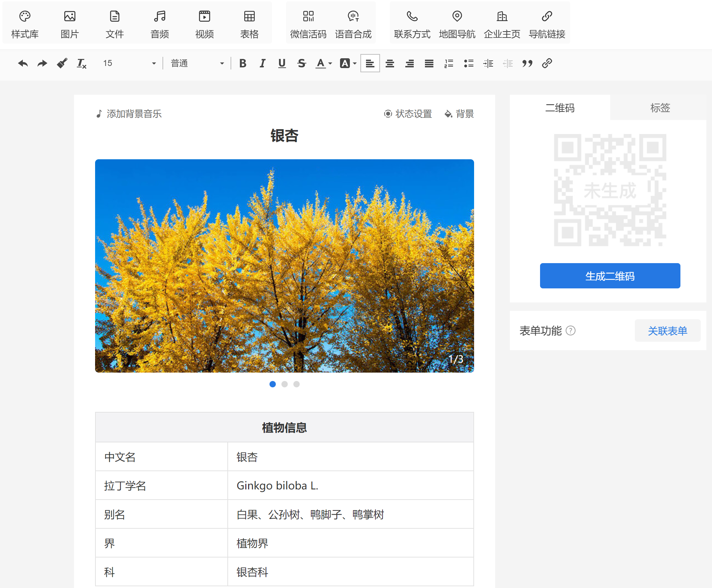712x588 pixels.
Task: Select the format painter brush icon
Action: pos(62,64)
